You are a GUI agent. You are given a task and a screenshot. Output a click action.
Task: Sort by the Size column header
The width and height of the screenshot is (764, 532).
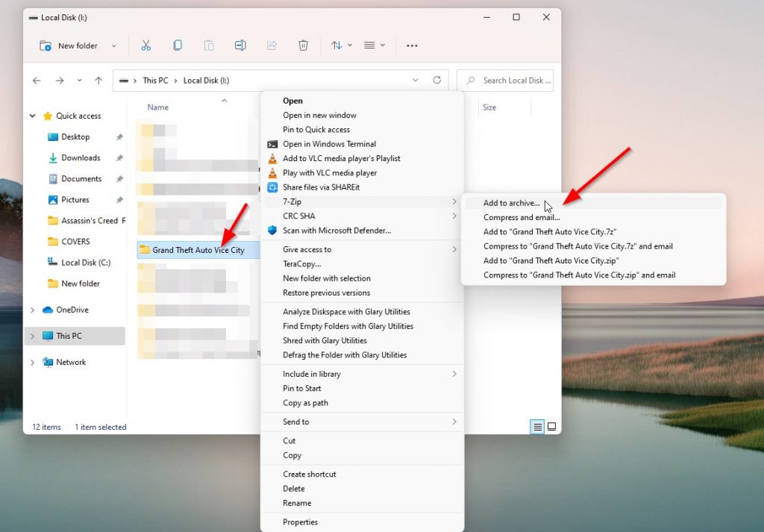489,107
